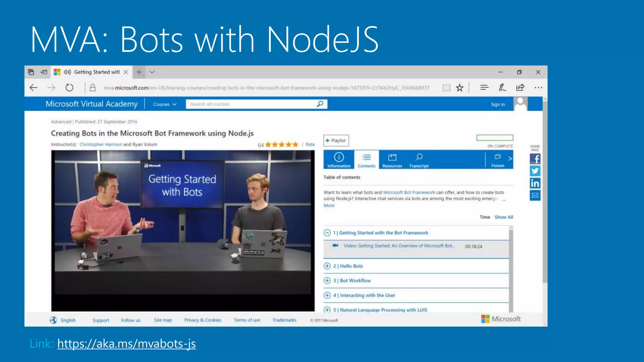This screenshot has width=644, height=362.
Task: Switch to the Information tab
Action: pos(339,160)
